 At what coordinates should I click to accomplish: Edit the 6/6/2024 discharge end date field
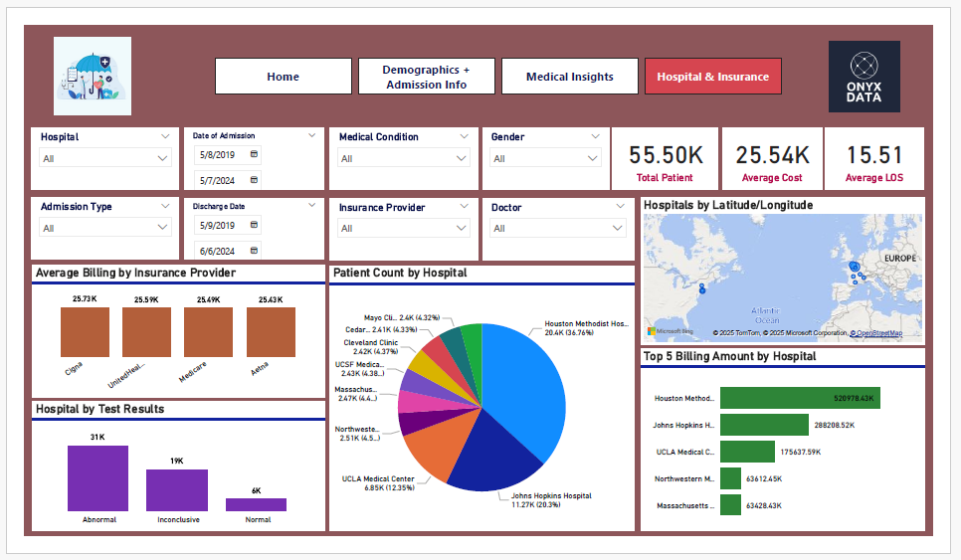228,252
